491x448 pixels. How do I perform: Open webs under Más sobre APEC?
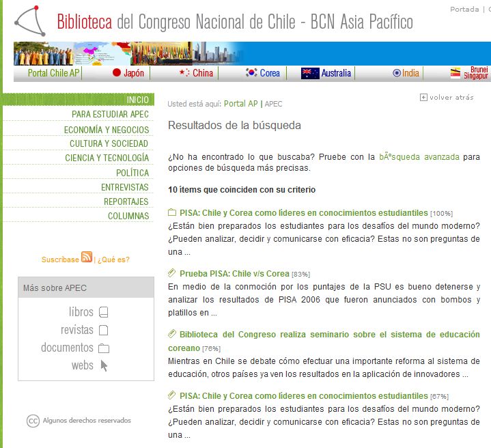[x=83, y=365]
